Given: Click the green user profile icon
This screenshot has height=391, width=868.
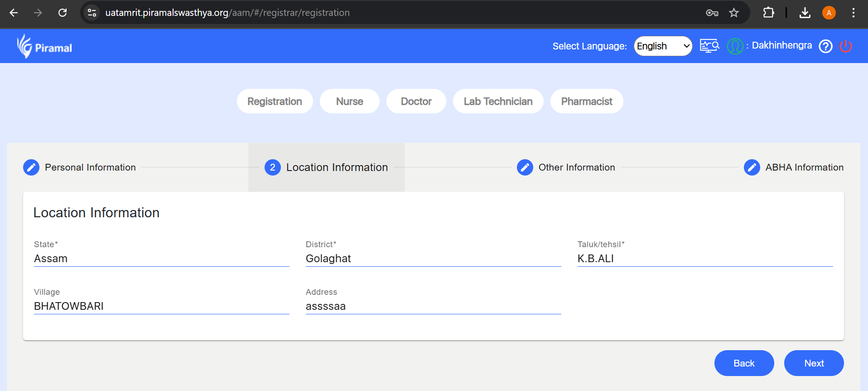Looking at the screenshot, I should click(x=735, y=46).
